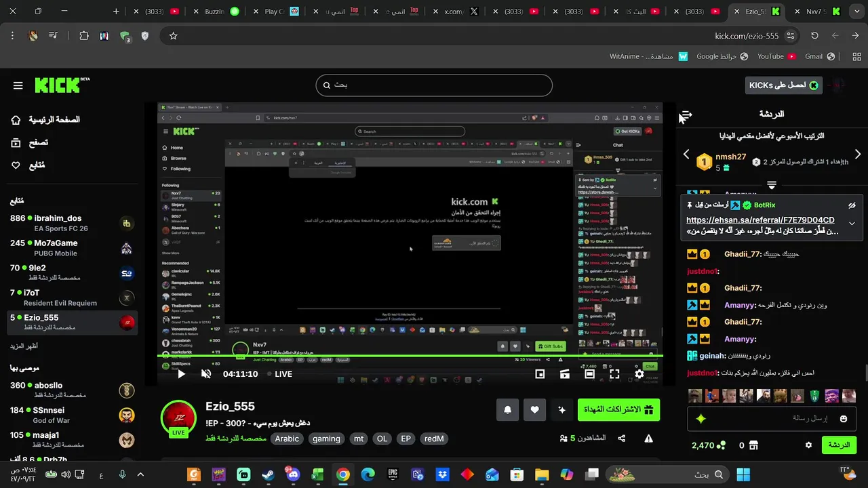The height and width of the screenshot is (488, 868).
Task: Open Mo7aGame channel in sidebar
Action: click(71, 248)
